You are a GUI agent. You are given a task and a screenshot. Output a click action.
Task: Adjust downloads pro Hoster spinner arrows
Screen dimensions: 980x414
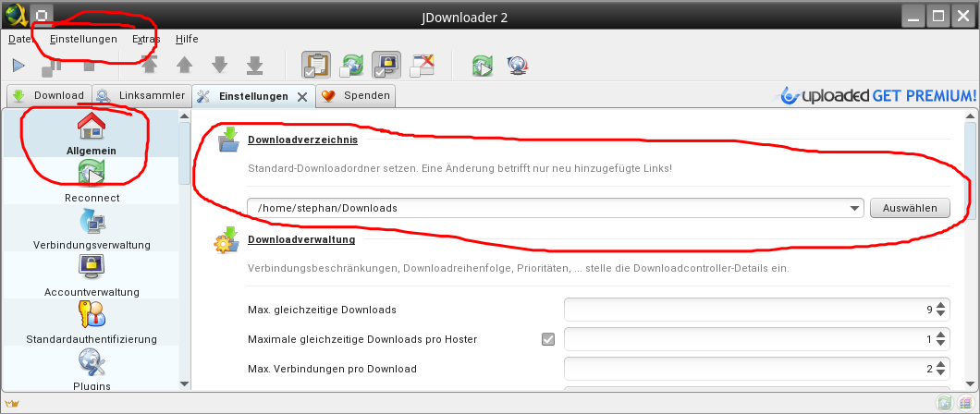[942, 339]
